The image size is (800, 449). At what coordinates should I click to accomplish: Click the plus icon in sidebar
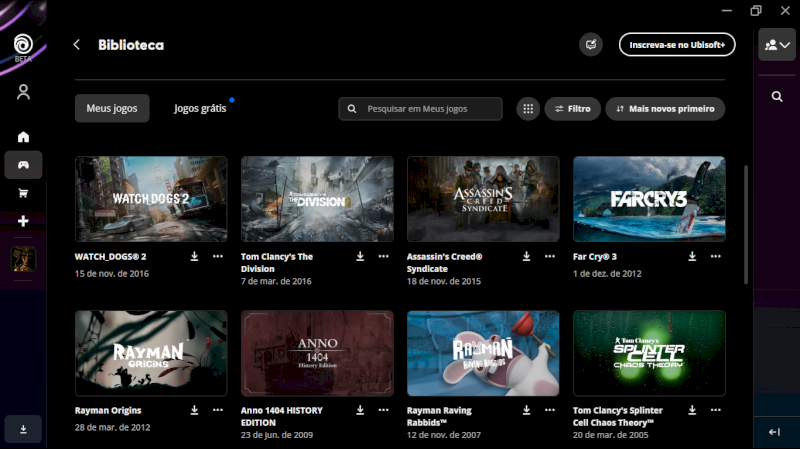(x=23, y=221)
